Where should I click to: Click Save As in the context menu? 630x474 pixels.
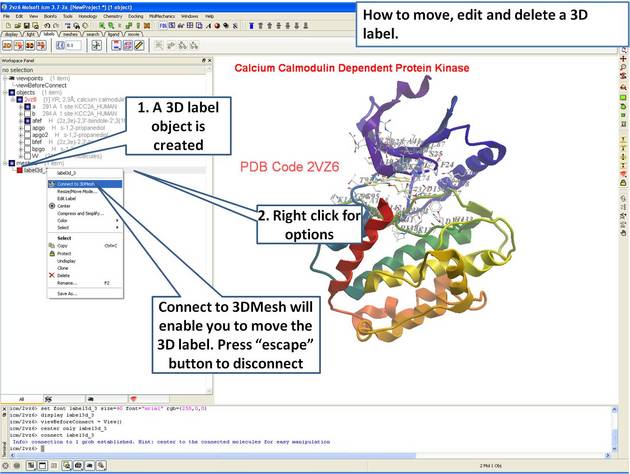[66, 294]
